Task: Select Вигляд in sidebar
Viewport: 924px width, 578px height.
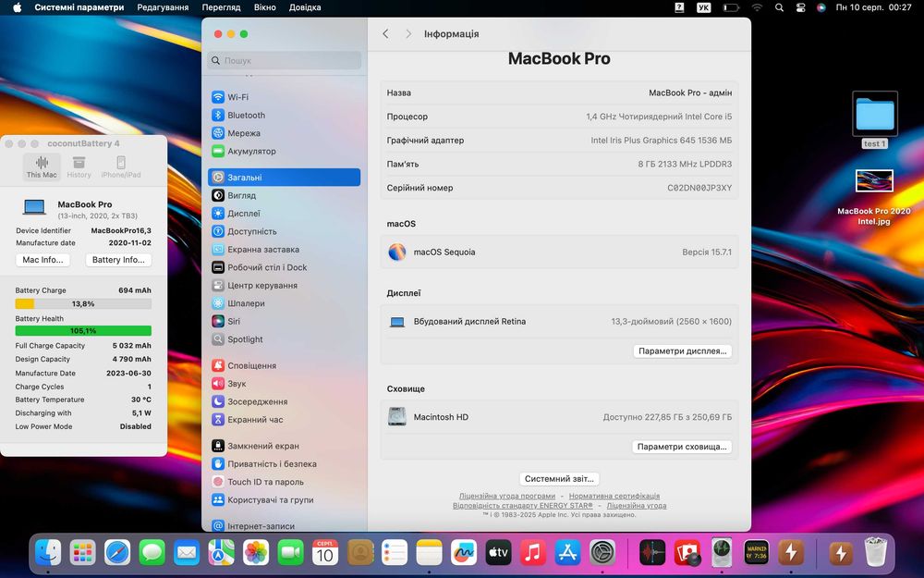Action: click(x=284, y=195)
